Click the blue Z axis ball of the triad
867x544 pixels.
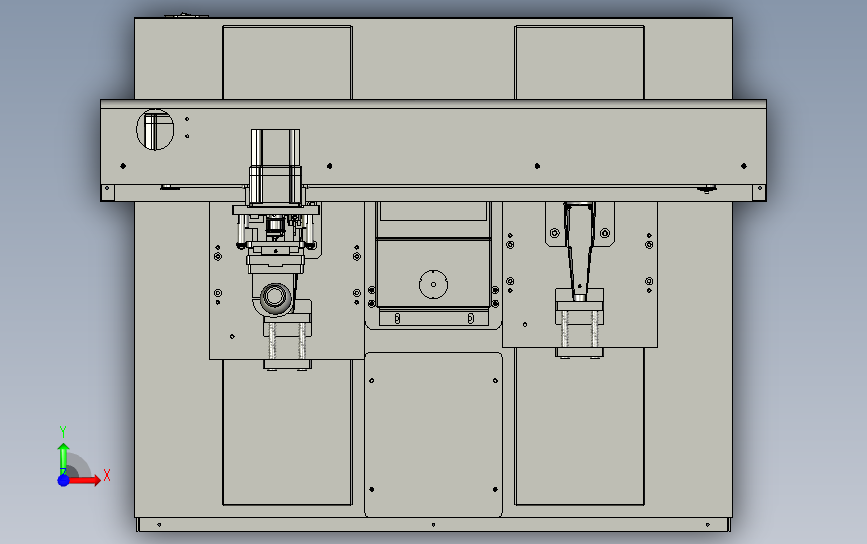point(63,480)
